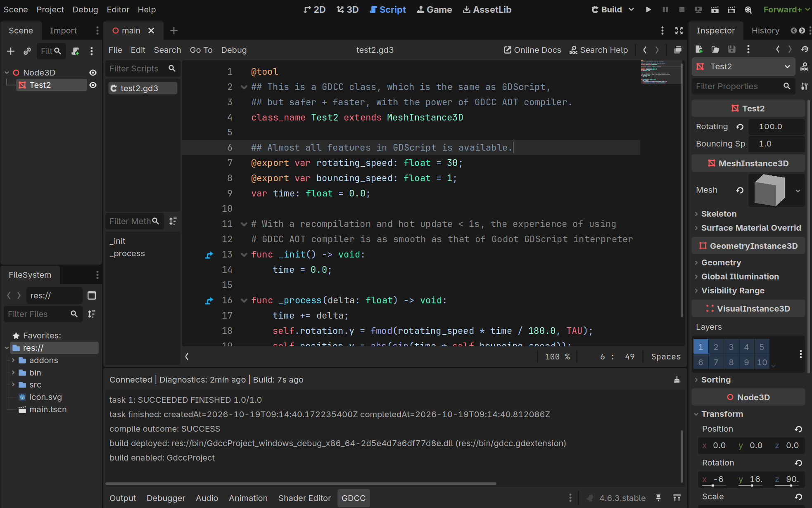The image size is (812, 508).
Task: Open documentation for Test2 node
Action: 805,67
